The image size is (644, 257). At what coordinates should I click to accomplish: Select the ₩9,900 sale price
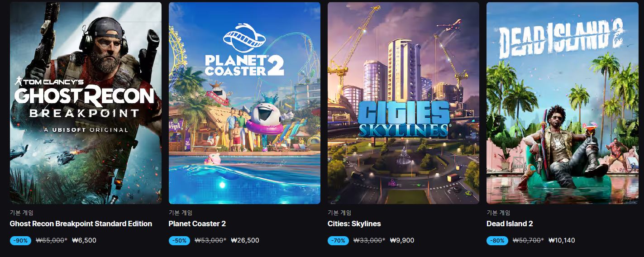(402, 241)
